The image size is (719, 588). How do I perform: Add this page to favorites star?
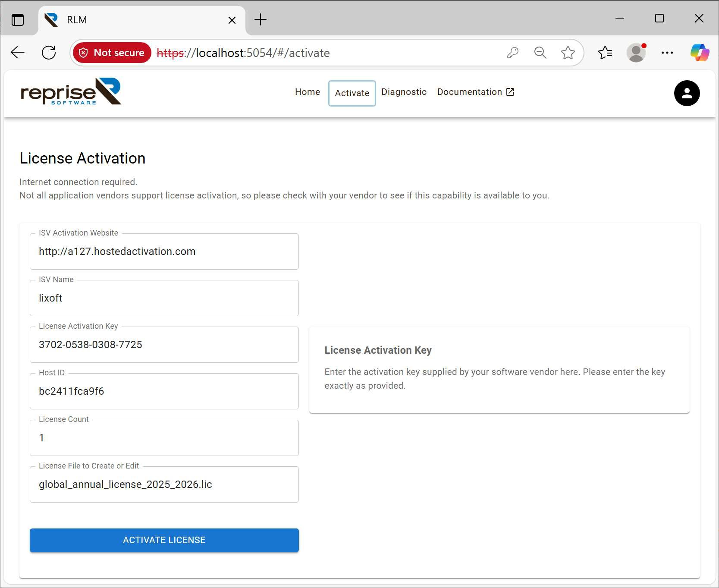[568, 53]
